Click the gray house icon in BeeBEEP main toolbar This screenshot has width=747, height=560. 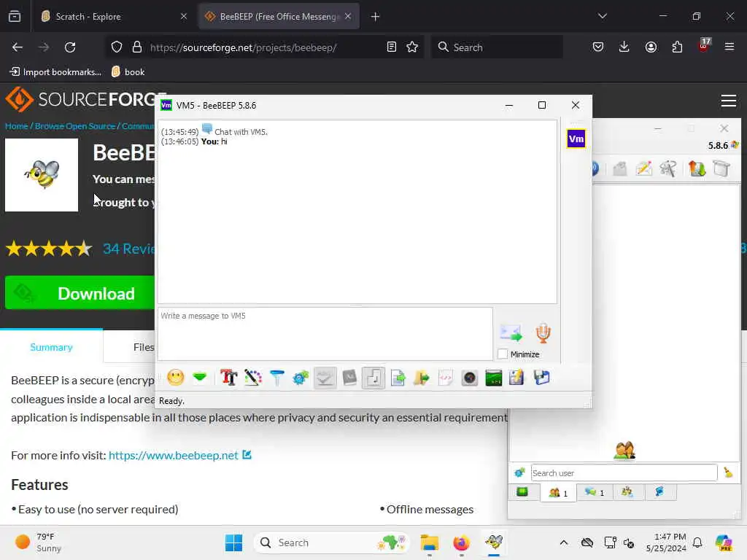coord(619,168)
